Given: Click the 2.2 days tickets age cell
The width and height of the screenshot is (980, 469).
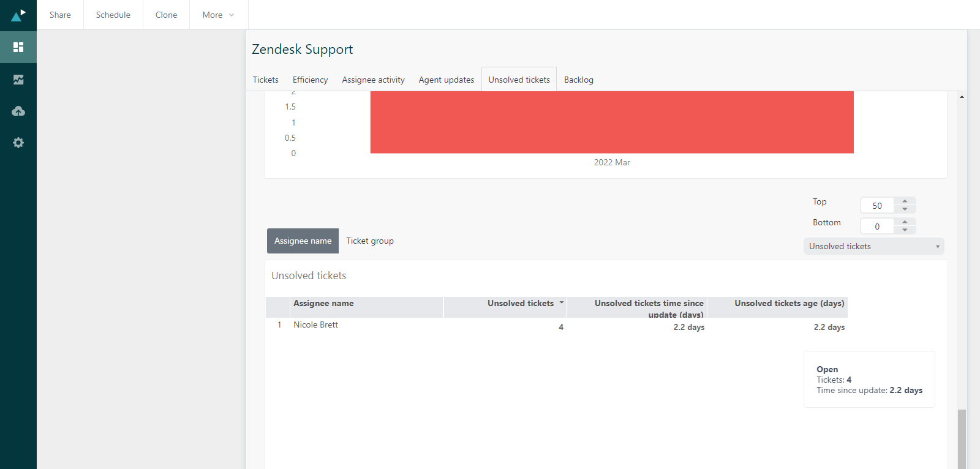Looking at the screenshot, I should (x=829, y=327).
